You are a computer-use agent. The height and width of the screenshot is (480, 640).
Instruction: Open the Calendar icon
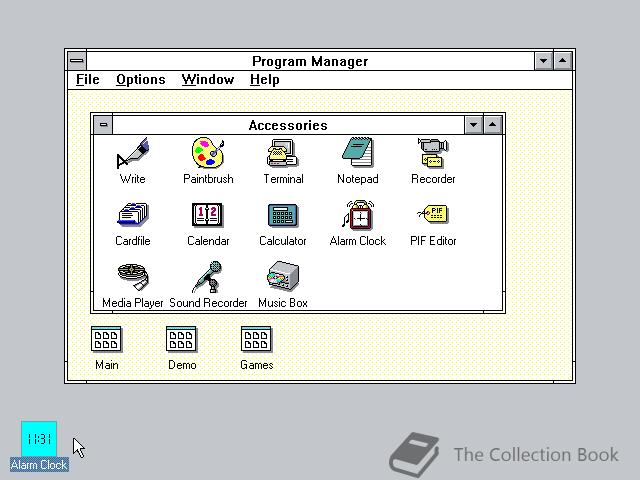point(207,215)
